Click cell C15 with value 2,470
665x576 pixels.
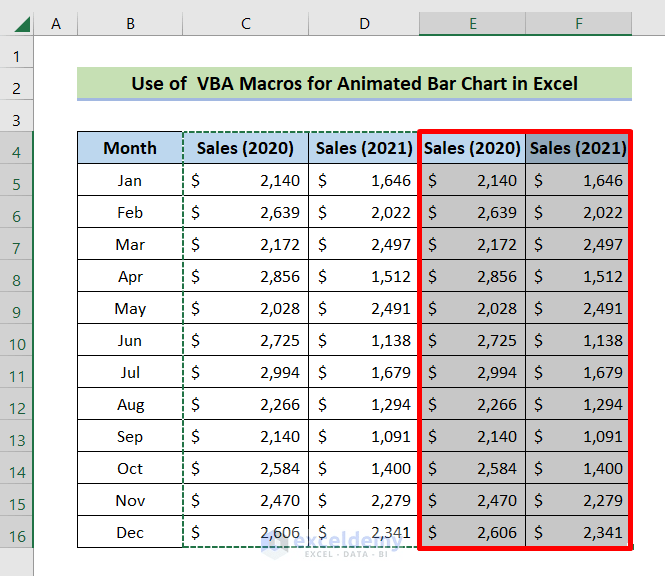pyautogui.click(x=246, y=500)
